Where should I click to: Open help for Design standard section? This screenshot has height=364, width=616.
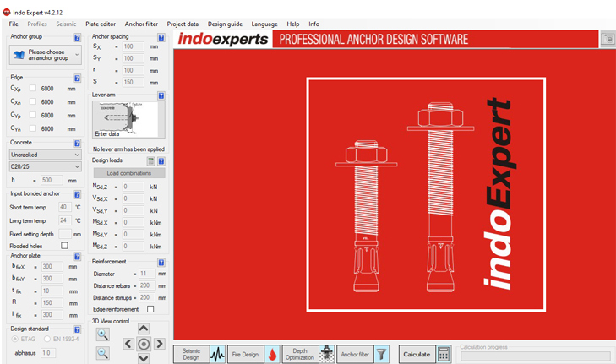[x=77, y=329]
